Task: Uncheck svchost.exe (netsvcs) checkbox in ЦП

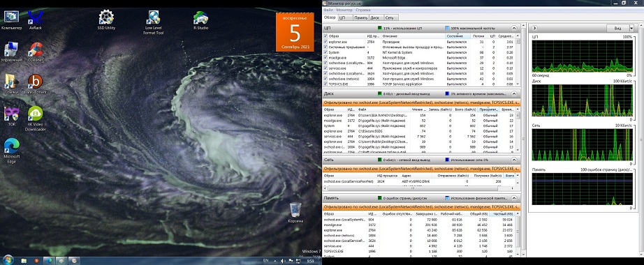Action: point(326,79)
